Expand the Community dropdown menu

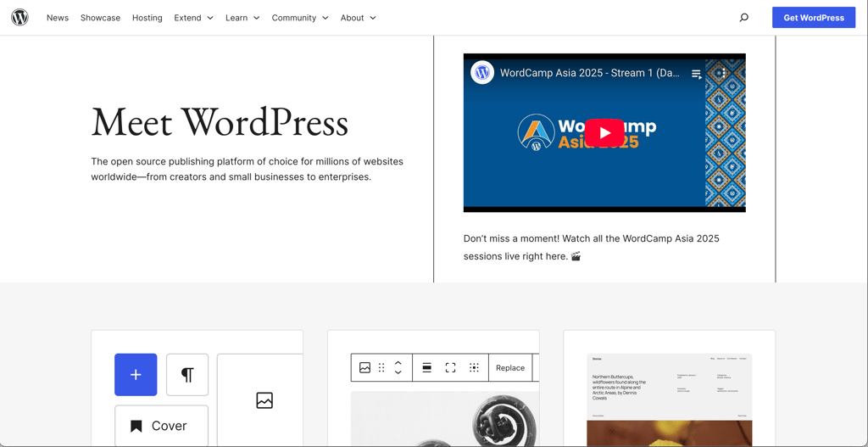click(300, 18)
